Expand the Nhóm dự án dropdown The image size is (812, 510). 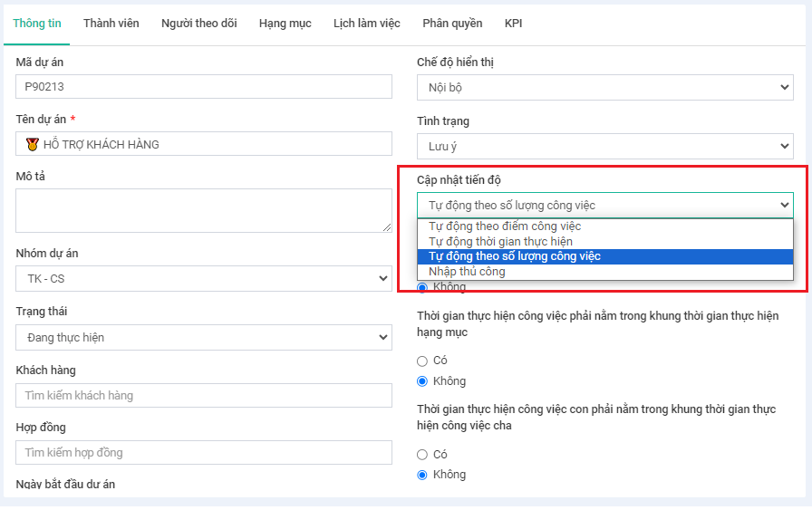[204, 279]
